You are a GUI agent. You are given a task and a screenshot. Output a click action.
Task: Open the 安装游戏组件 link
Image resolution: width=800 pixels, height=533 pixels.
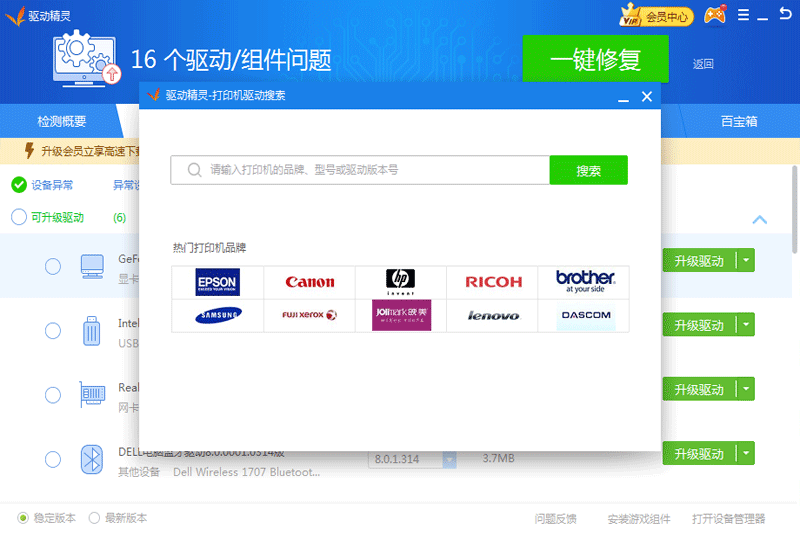pos(639,519)
